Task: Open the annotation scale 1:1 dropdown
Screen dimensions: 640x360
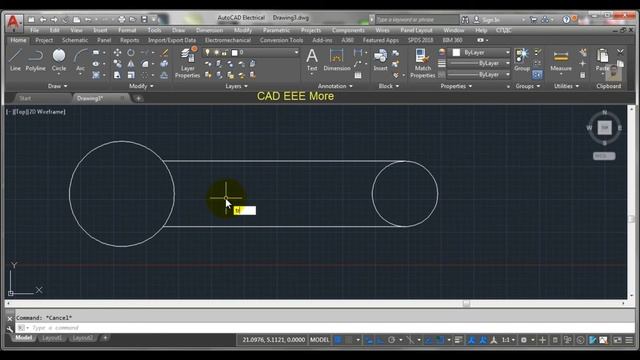Action: click(508, 340)
